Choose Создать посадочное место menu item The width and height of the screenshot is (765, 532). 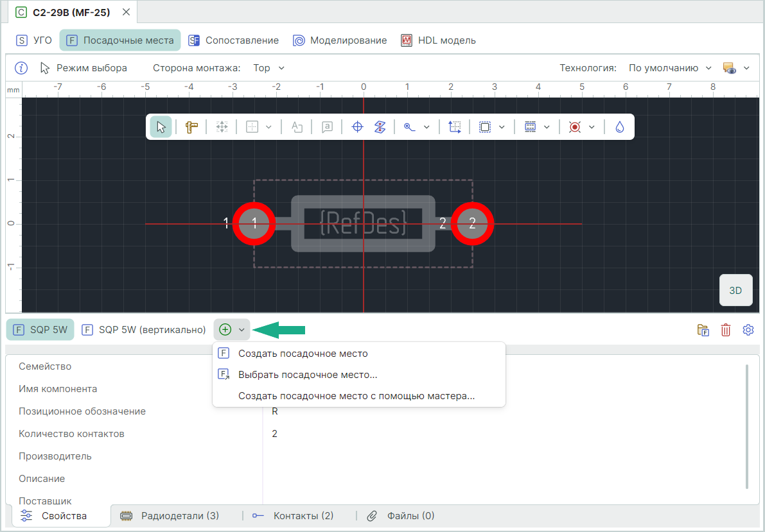click(x=303, y=353)
